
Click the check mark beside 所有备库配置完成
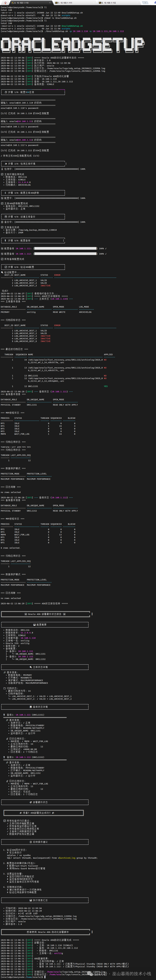pyautogui.click(x=2, y=259)
